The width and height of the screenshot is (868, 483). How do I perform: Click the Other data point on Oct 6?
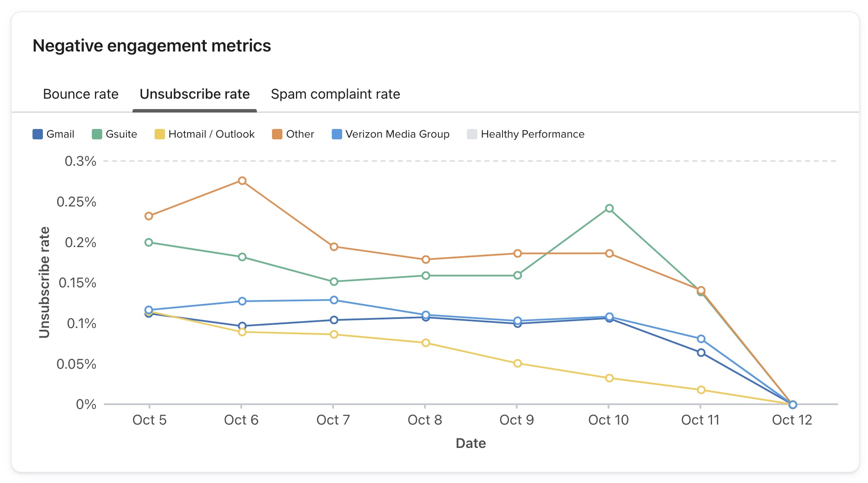(242, 180)
